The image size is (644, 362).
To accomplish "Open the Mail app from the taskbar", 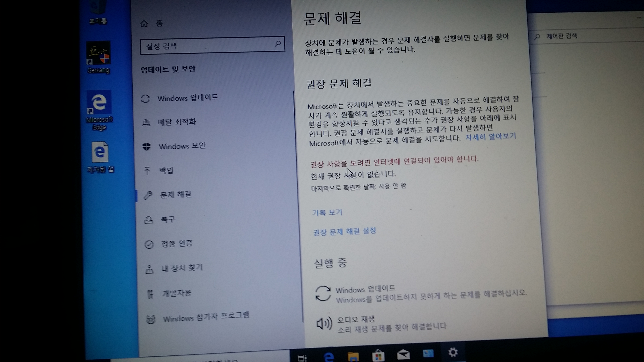I will point(403,354).
